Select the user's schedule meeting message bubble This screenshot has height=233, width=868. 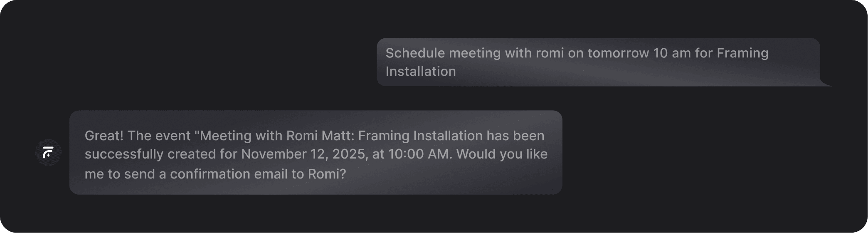(x=598, y=62)
